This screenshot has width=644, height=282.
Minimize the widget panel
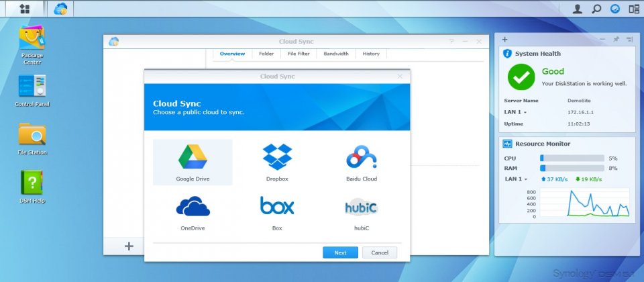pyautogui.click(x=602, y=40)
